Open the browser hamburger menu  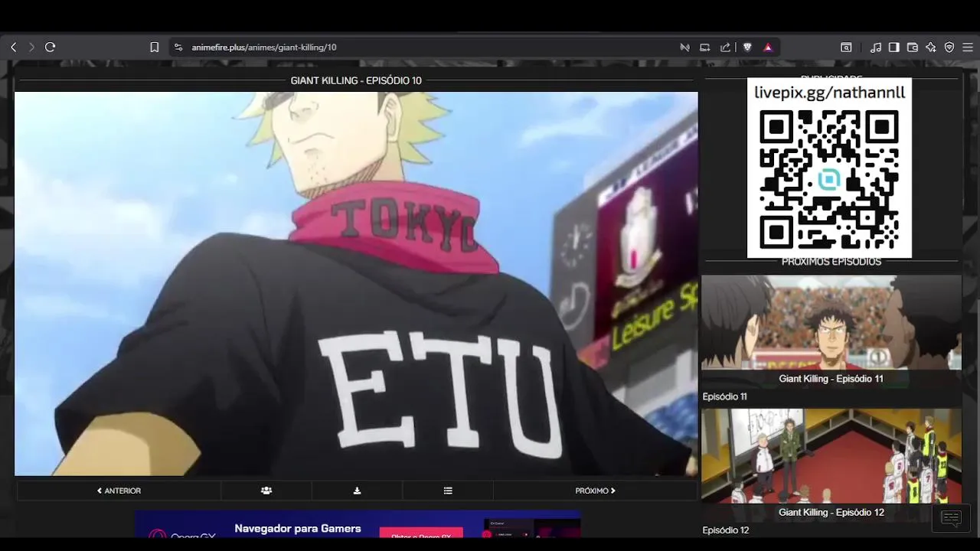968,47
